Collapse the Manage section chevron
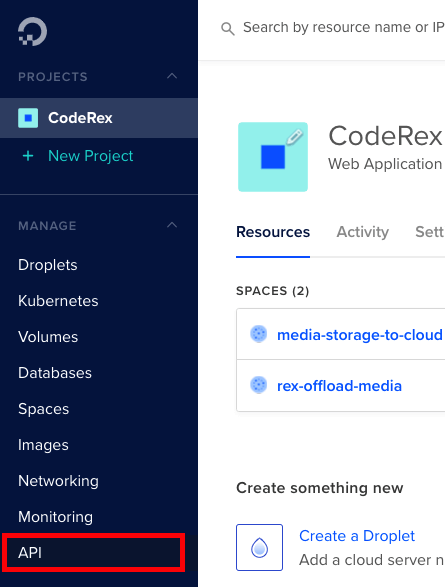Image resolution: width=445 pixels, height=587 pixels. click(172, 225)
